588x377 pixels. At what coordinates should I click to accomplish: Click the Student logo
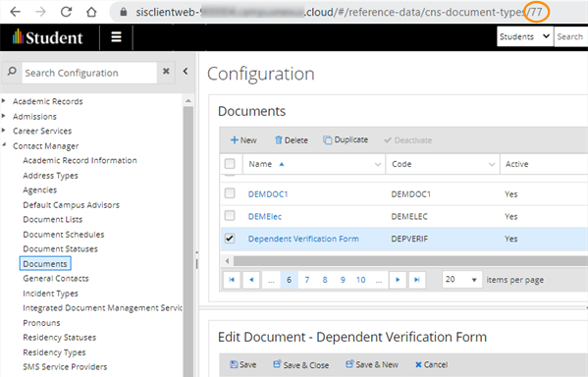48,37
